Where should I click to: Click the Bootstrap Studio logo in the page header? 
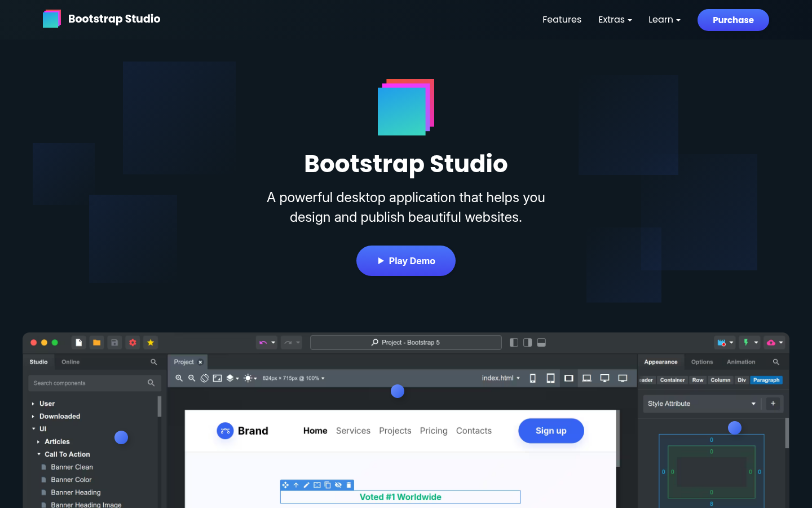(x=101, y=19)
